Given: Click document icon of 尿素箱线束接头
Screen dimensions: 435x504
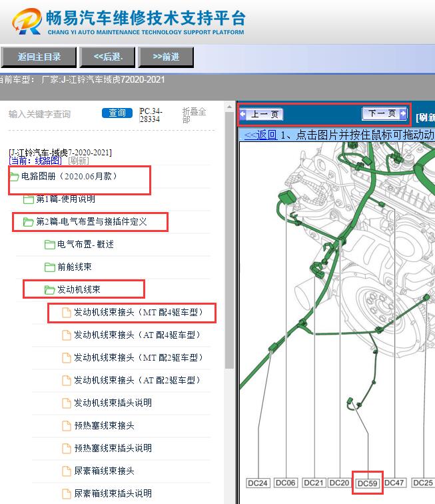Looking at the screenshot, I should (67, 471).
